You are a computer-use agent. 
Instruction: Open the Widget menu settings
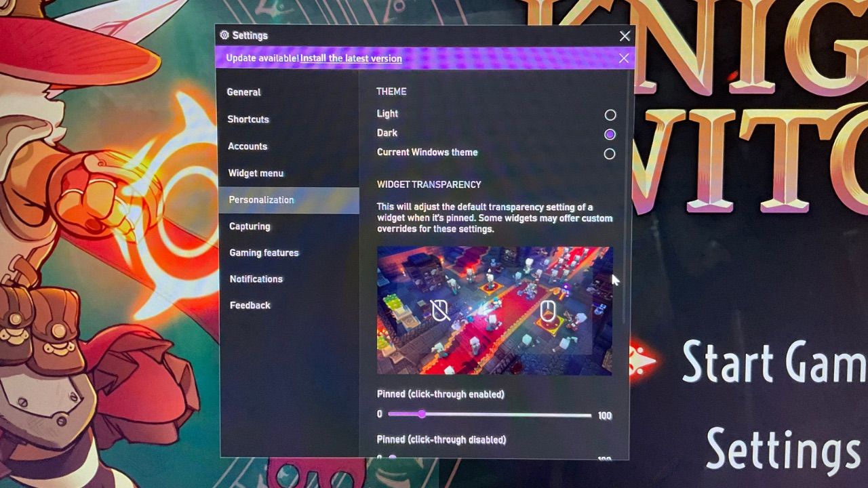[x=256, y=174]
